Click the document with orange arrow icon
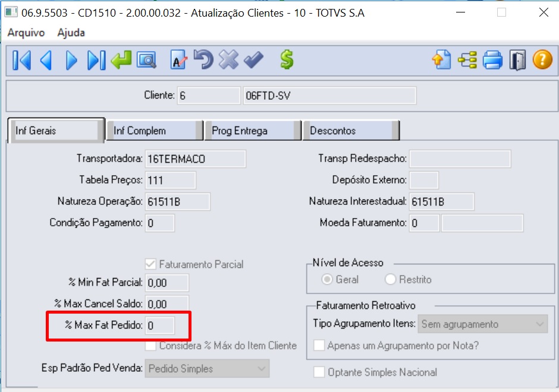The image size is (559, 392). tap(442, 59)
